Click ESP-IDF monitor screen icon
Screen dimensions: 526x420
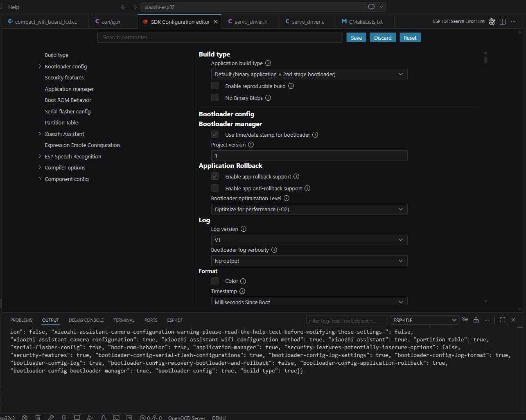tap(77, 418)
